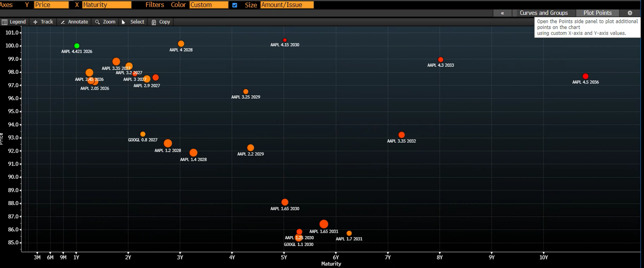Toggle the Size checkbox
The width and height of the screenshot is (644, 268).
pyautogui.click(x=235, y=5)
